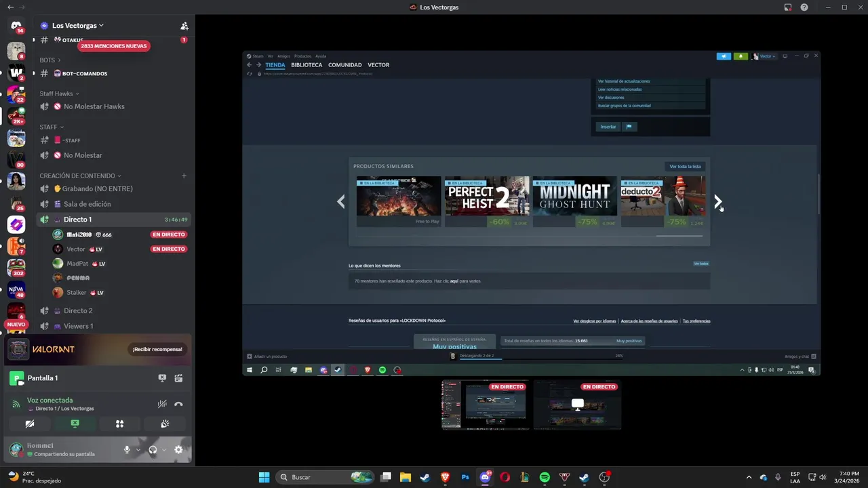Join Sala de edición voice channel

114,204
